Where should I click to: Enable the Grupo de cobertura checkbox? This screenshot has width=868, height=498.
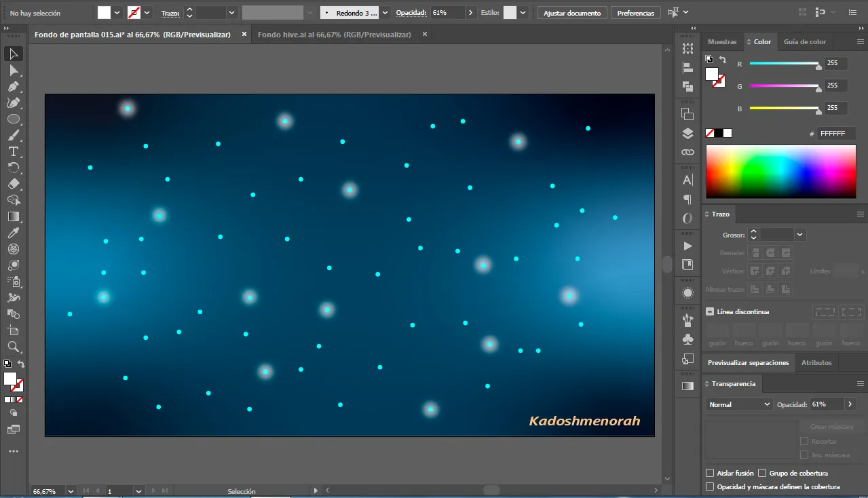(x=762, y=473)
